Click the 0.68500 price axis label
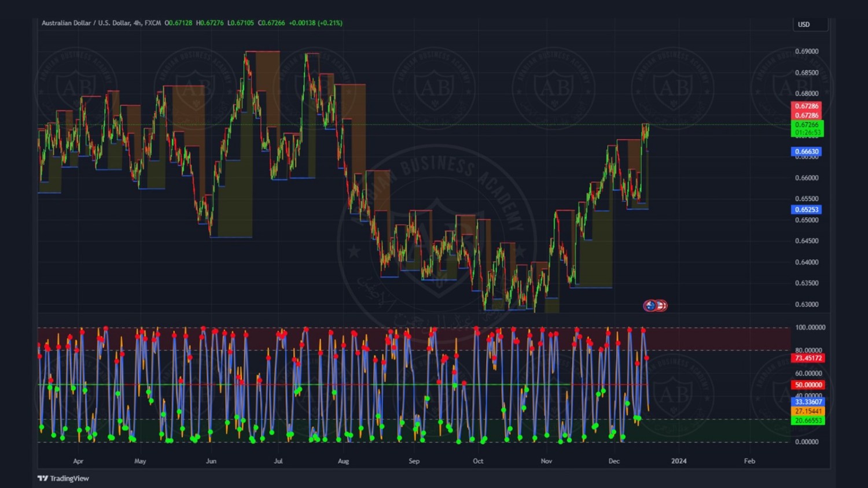Viewport: 868px width, 488px height. [x=807, y=73]
